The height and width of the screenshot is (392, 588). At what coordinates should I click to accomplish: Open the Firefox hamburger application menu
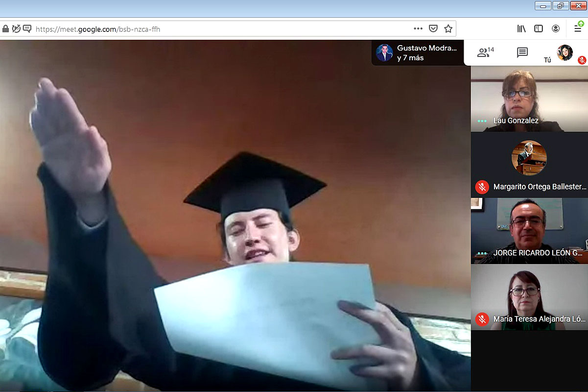click(578, 28)
